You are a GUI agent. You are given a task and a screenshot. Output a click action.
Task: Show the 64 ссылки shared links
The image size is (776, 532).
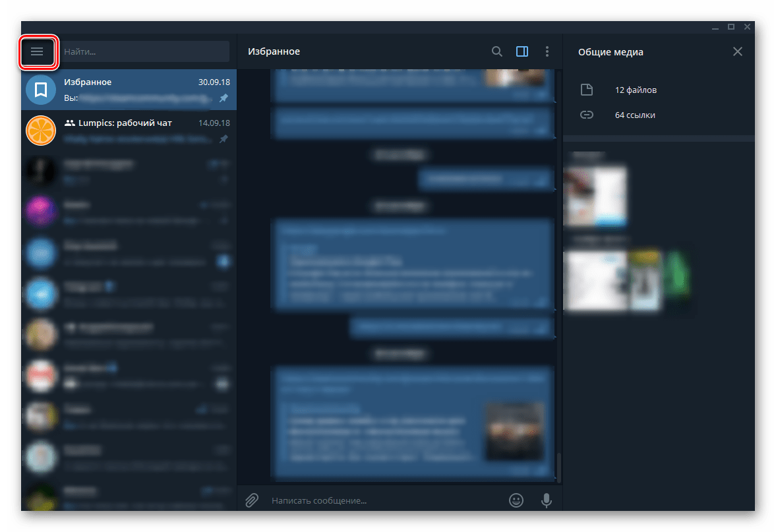[x=635, y=115]
